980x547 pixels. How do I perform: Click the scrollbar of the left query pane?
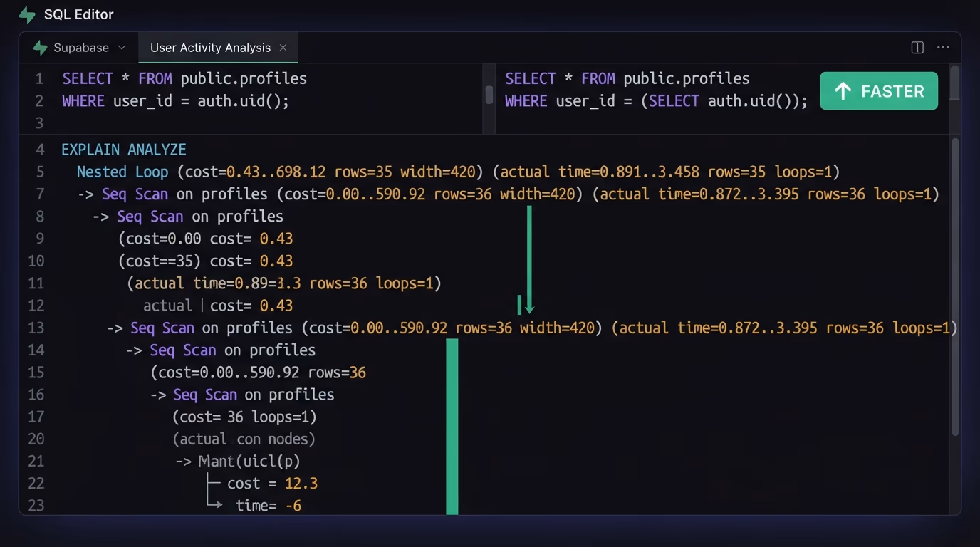tap(489, 95)
